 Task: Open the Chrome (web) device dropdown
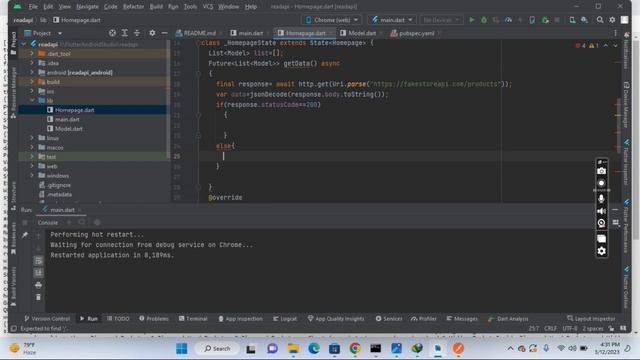332,20
